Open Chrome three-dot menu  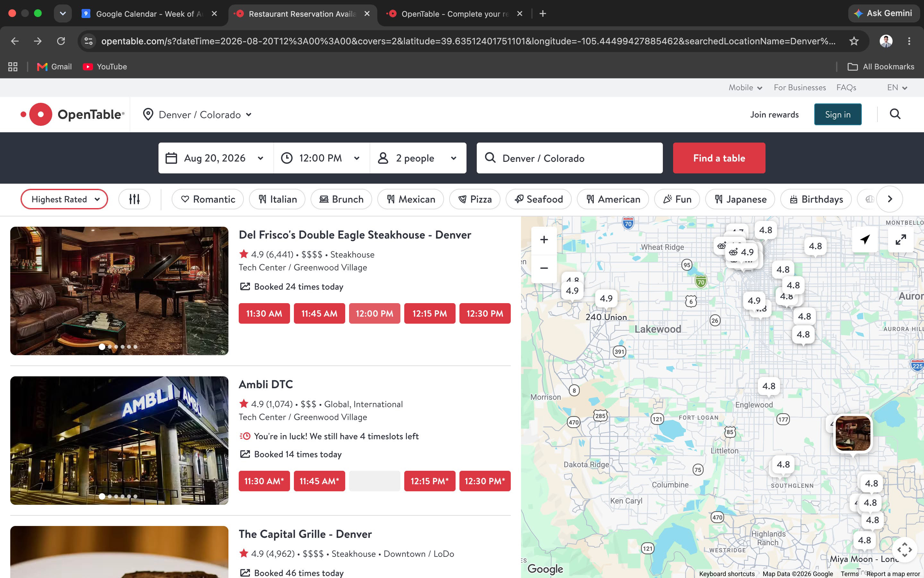[909, 41]
